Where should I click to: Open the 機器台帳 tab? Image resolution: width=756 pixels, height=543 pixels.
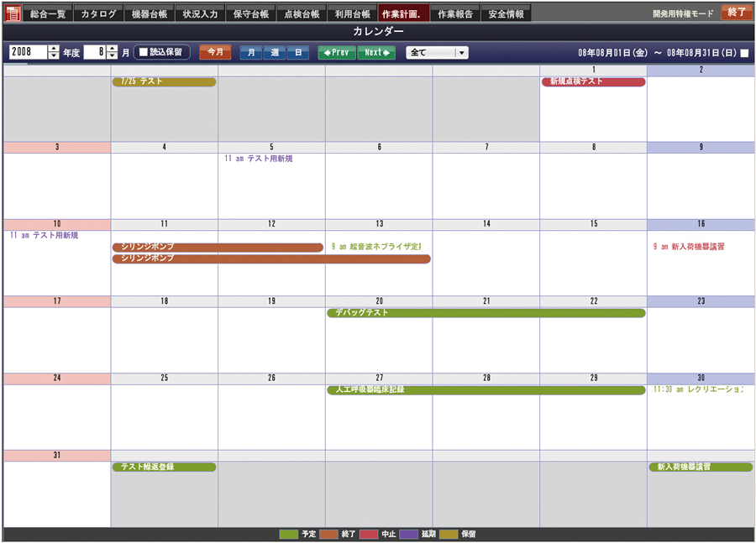[150, 13]
